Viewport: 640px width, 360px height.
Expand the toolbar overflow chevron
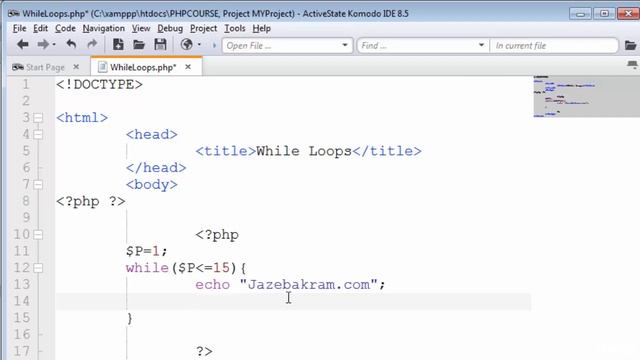pos(214,45)
